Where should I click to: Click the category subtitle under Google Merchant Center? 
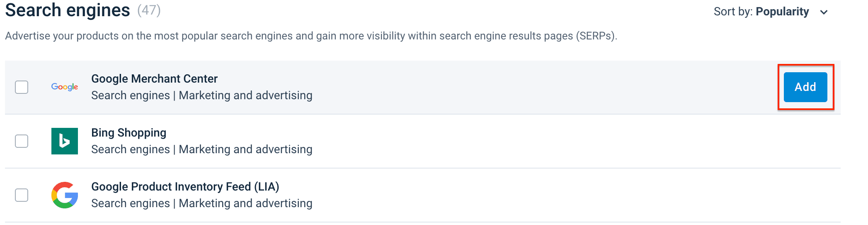tap(201, 95)
